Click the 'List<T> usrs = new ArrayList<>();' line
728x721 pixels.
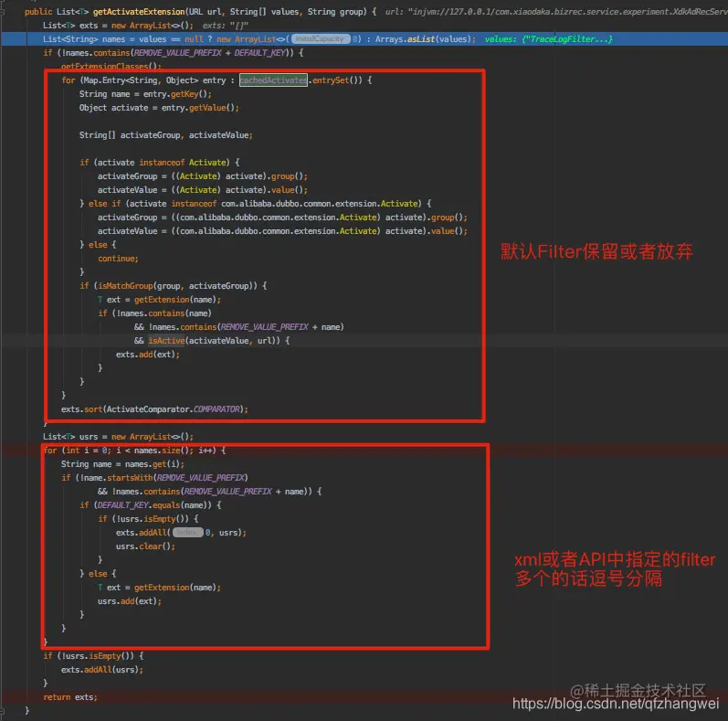point(118,437)
